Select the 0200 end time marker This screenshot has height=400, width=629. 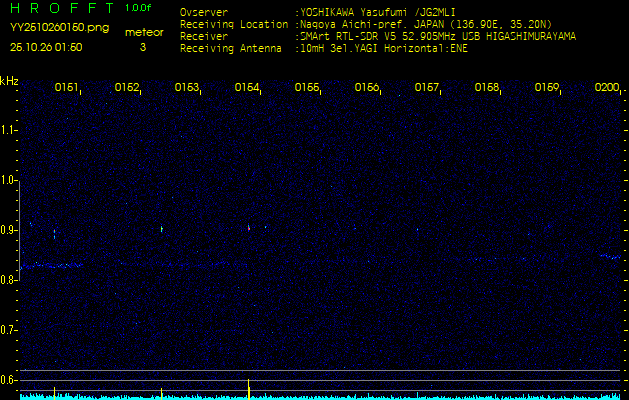(x=606, y=88)
